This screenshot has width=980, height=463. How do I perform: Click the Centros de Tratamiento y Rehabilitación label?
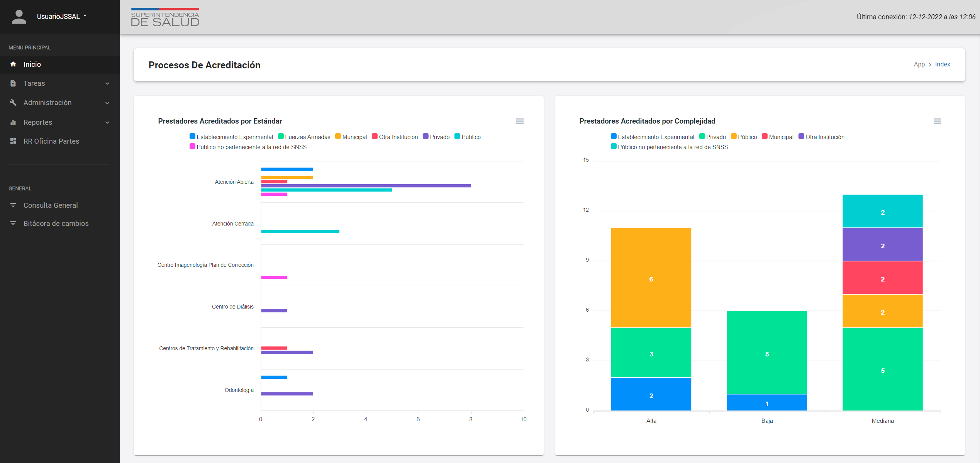click(206, 348)
